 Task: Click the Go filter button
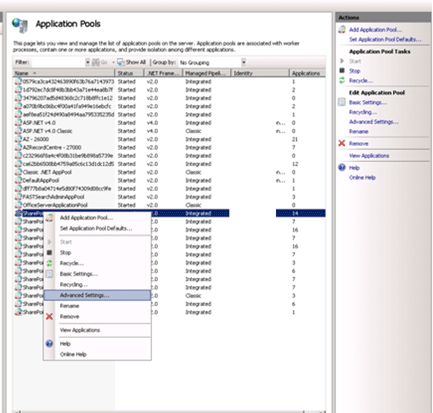(x=100, y=62)
